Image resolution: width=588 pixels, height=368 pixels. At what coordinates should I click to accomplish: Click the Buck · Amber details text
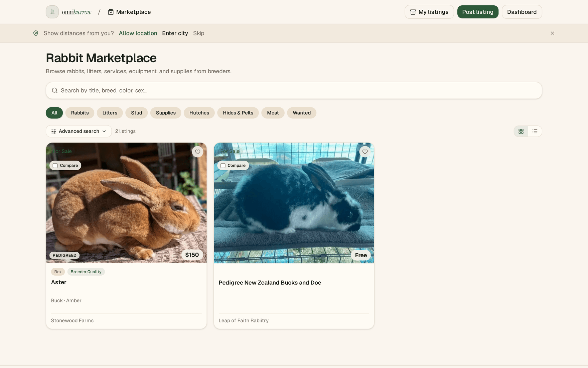pyautogui.click(x=66, y=300)
